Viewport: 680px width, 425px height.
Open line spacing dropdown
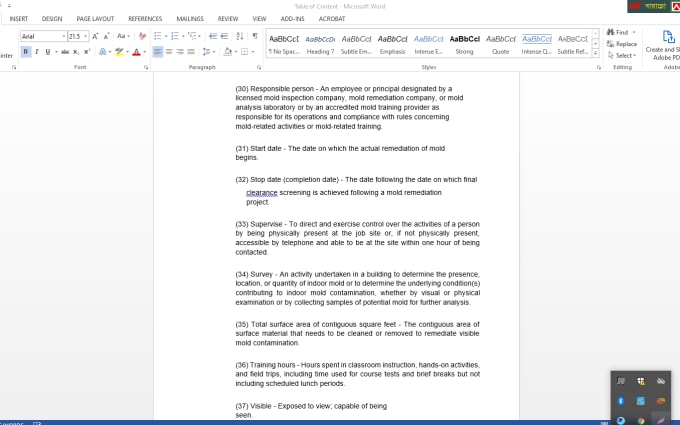[209, 52]
